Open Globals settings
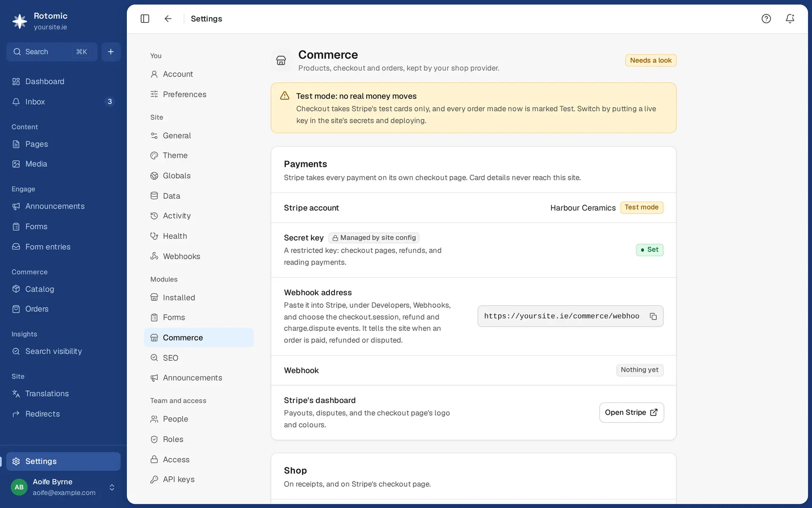This screenshot has width=812, height=508. pyautogui.click(x=199, y=176)
